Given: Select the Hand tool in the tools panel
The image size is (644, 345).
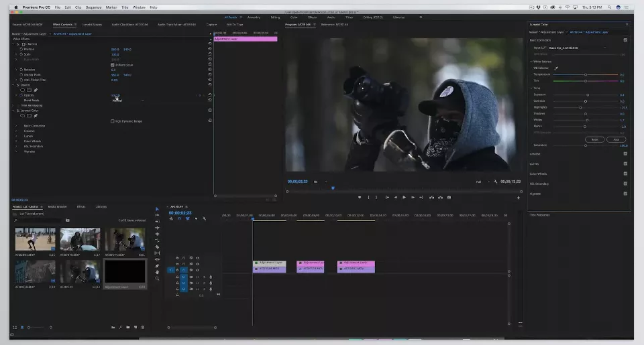Looking at the screenshot, I should (157, 272).
